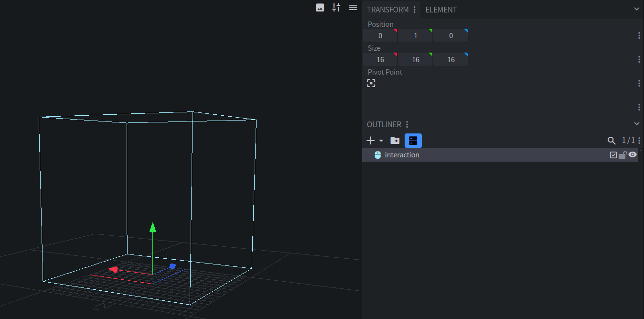Click the Pivot Point center icon
Image resolution: width=644 pixels, height=319 pixels.
(371, 83)
